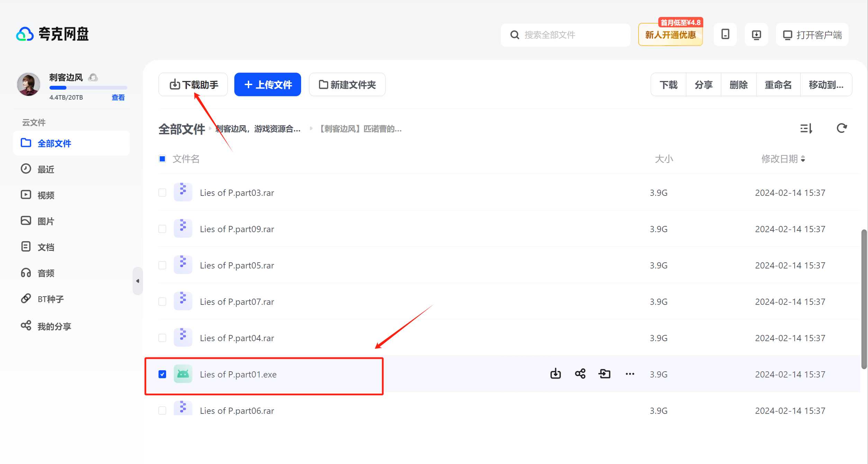Screen dimensions: 868x464
Task: Collapse the left sidebar with arrow handle
Action: click(138, 281)
